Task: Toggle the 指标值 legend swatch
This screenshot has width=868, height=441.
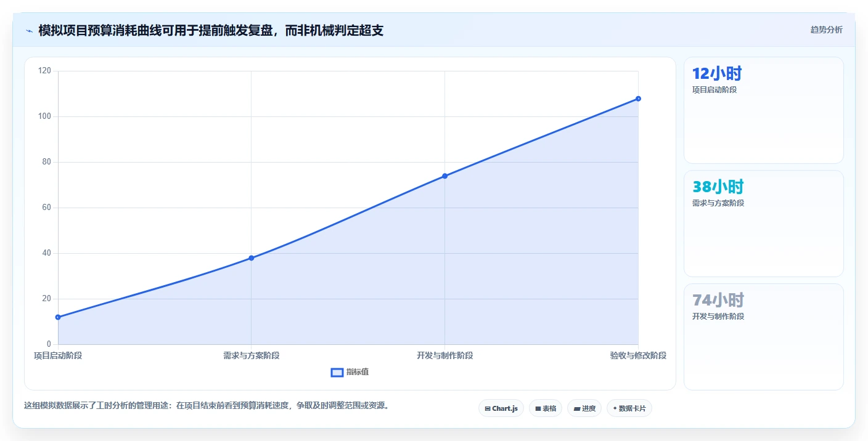Action: point(337,372)
